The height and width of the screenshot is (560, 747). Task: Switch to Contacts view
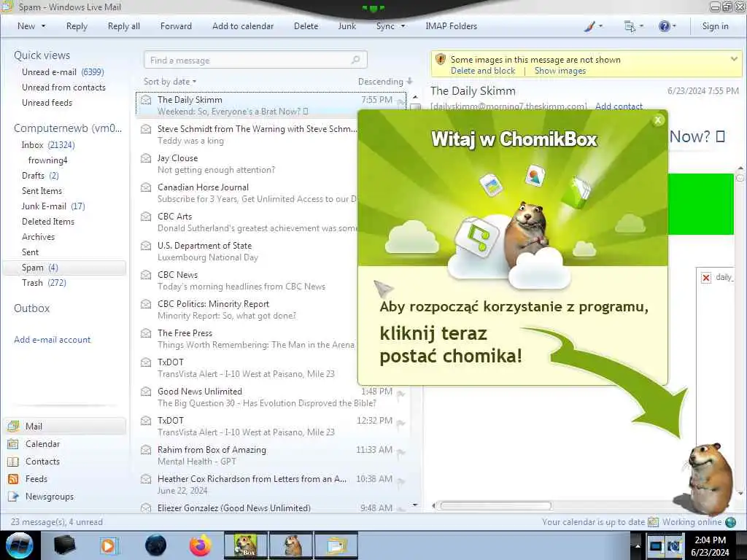pos(42,462)
